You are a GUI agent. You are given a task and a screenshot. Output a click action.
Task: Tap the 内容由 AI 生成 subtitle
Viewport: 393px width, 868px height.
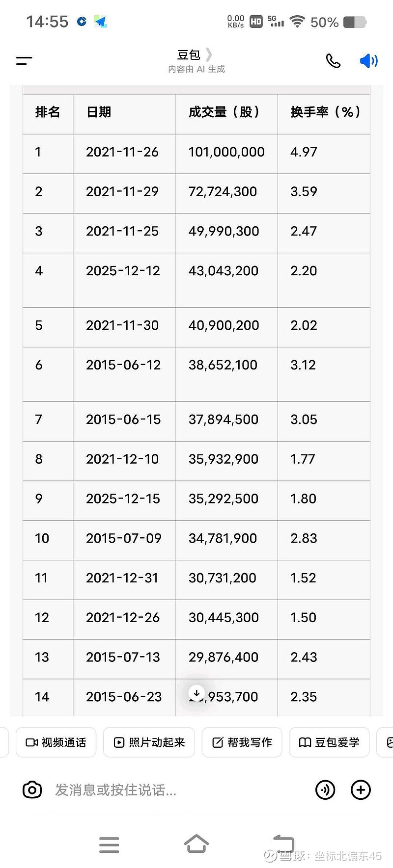(196, 69)
